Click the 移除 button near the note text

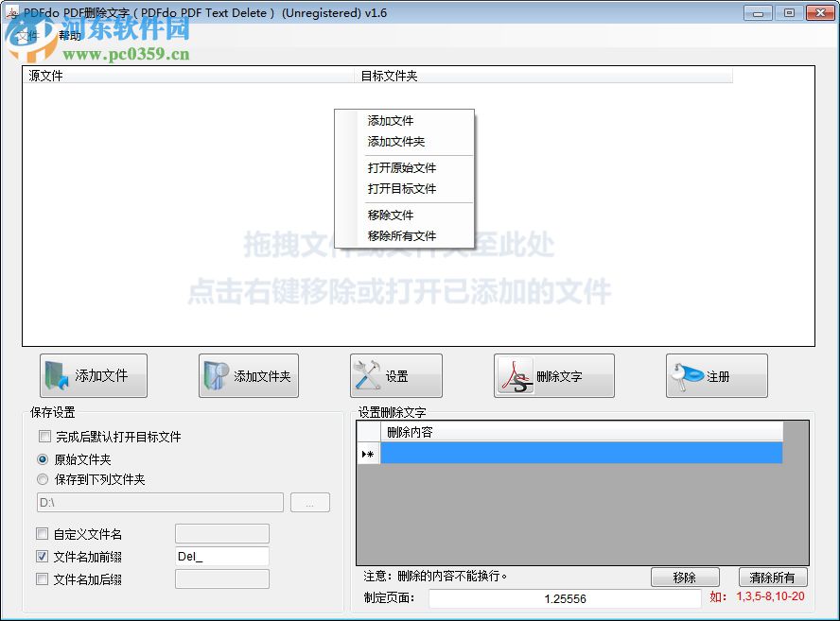click(x=685, y=577)
